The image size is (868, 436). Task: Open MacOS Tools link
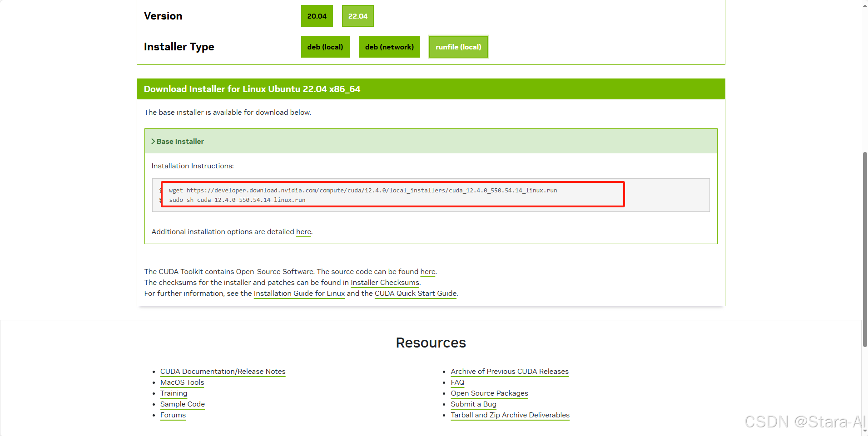point(182,382)
